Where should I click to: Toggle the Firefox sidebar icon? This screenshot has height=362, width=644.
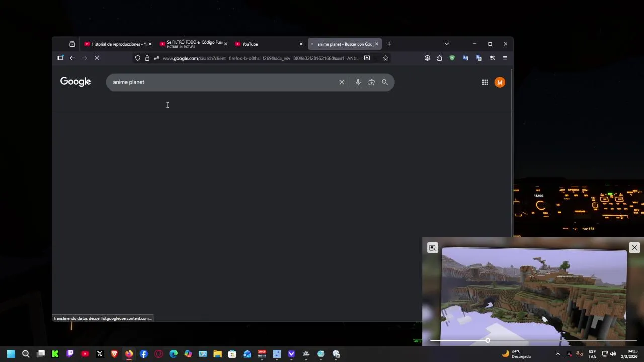pyautogui.click(x=60, y=58)
